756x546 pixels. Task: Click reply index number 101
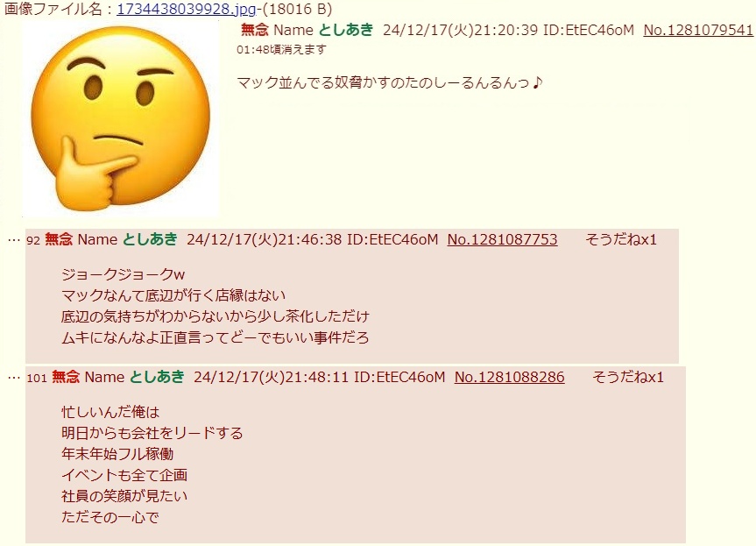[x=37, y=378]
